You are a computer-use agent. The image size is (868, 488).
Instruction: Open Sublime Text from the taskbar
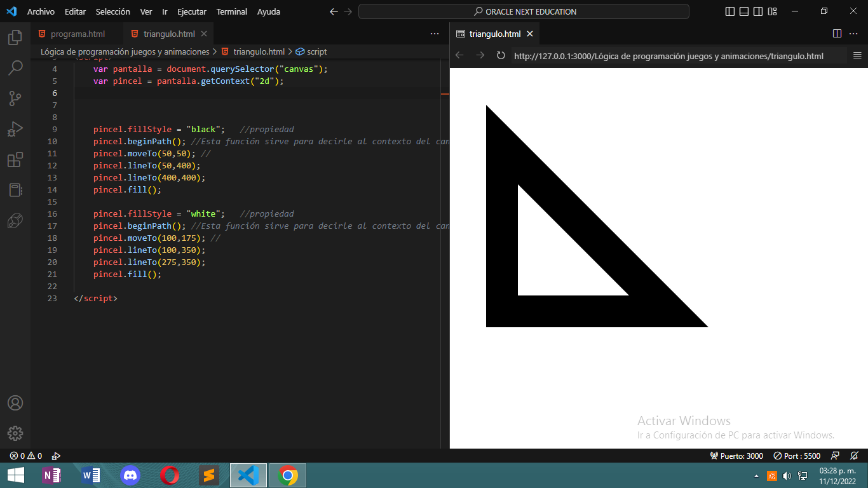209,475
